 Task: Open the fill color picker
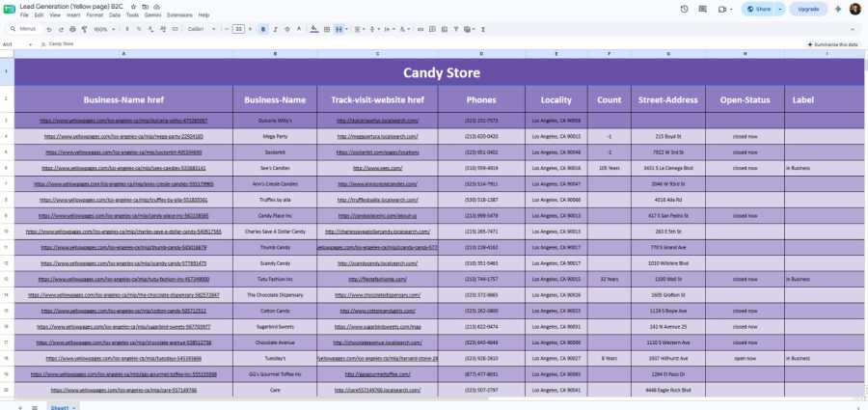tap(314, 29)
